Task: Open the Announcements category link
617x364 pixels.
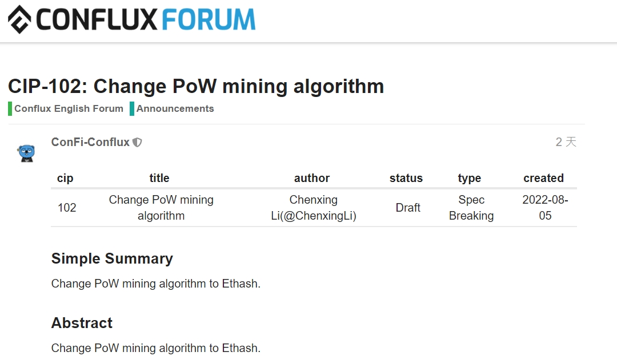Action: click(x=175, y=109)
